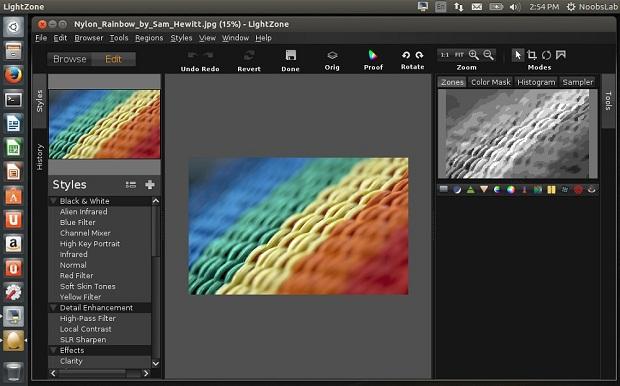
Task: Switch to the Color Mask tab
Action: tap(490, 82)
